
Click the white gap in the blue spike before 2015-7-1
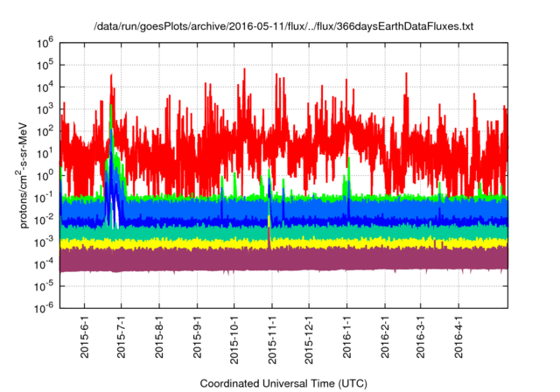pyautogui.click(x=115, y=211)
